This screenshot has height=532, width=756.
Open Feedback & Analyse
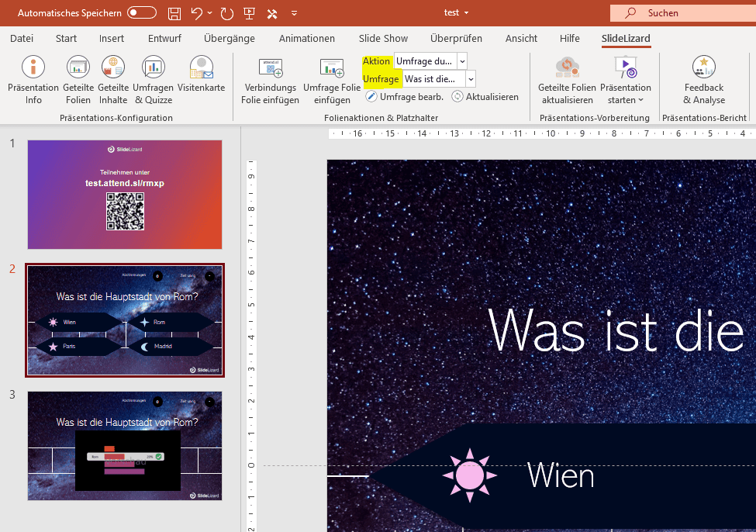click(703, 80)
